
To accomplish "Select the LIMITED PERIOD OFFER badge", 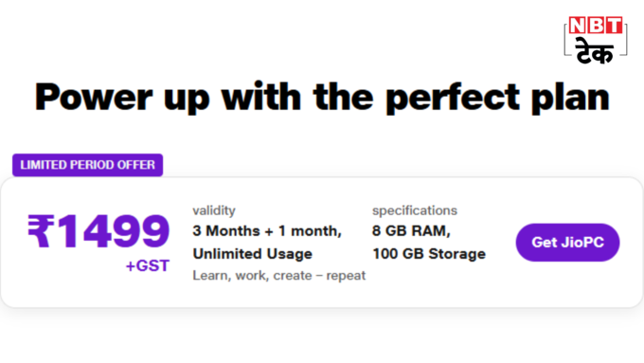I will [x=87, y=165].
